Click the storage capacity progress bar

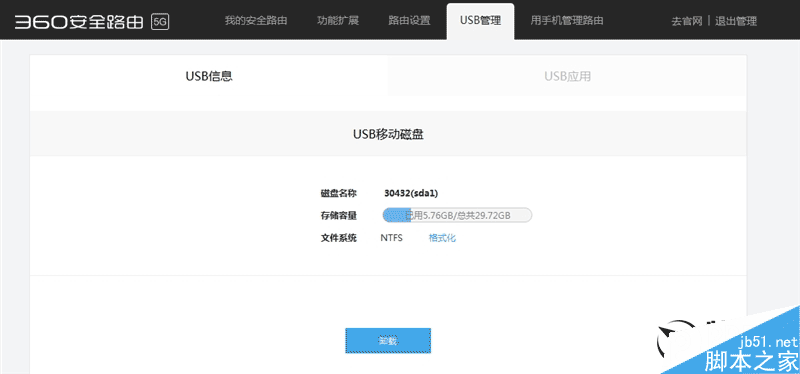(457, 215)
